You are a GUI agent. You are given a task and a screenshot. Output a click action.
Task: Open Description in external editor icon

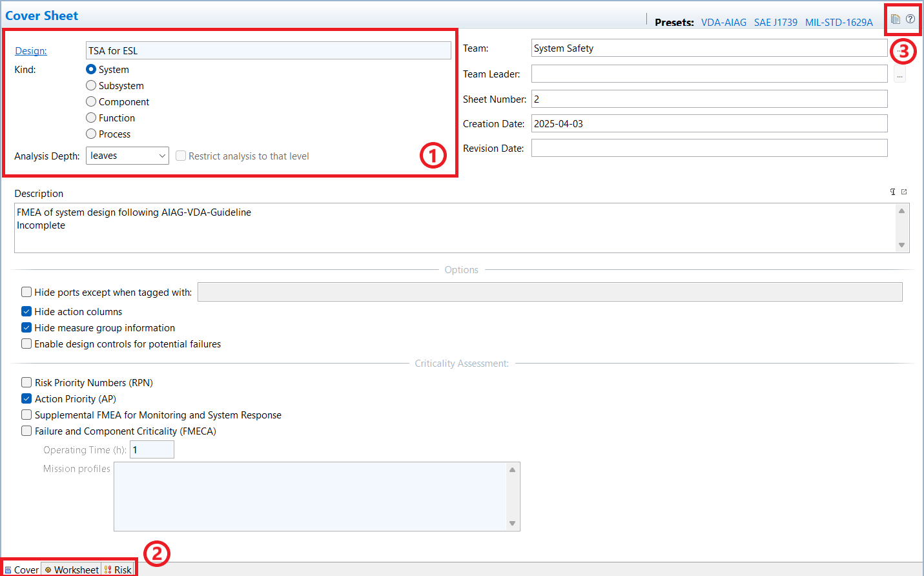pyautogui.click(x=904, y=192)
